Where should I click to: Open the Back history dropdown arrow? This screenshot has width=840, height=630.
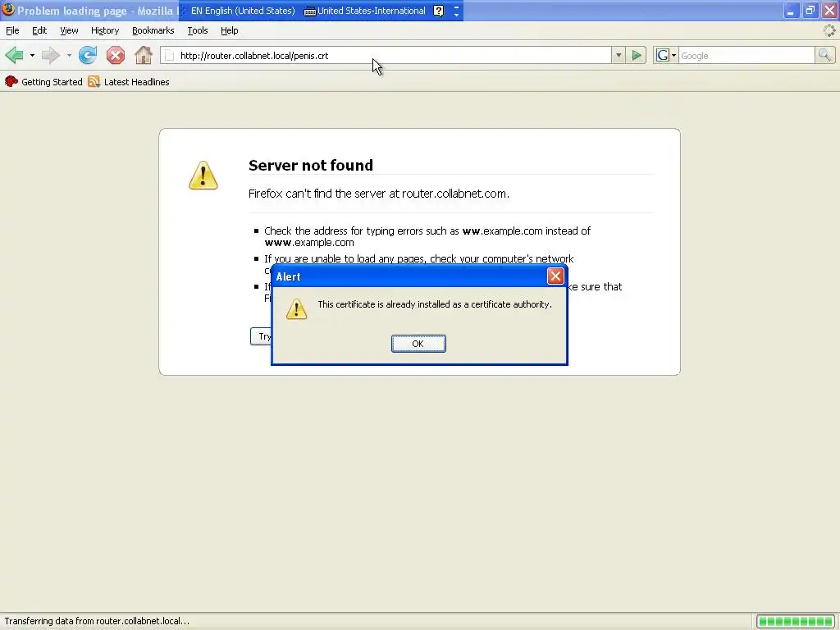click(x=32, y=55)
